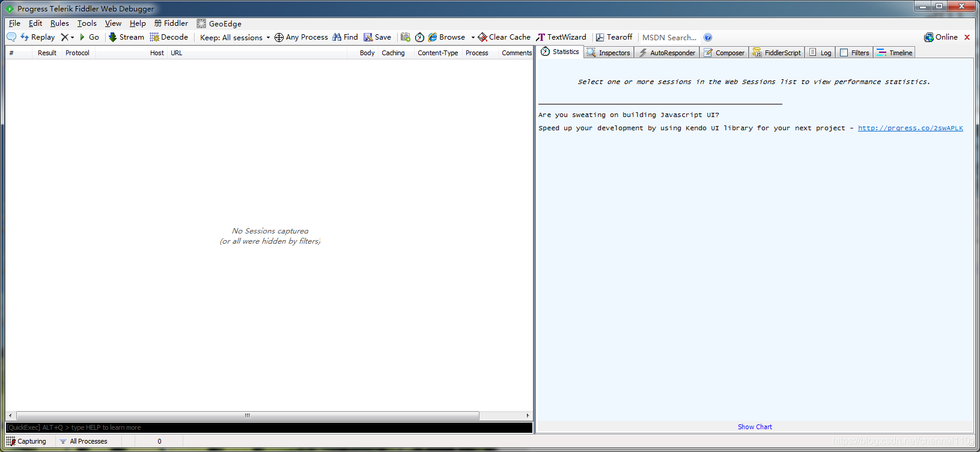980x452 pixels.
Task: Open the GeoEdge menu item
Action: tap(219, 23)
